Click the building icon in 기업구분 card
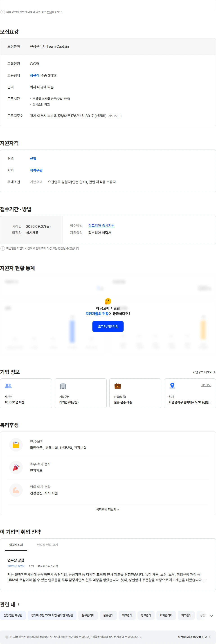216x644 pixels. click(x=63, y=386)
